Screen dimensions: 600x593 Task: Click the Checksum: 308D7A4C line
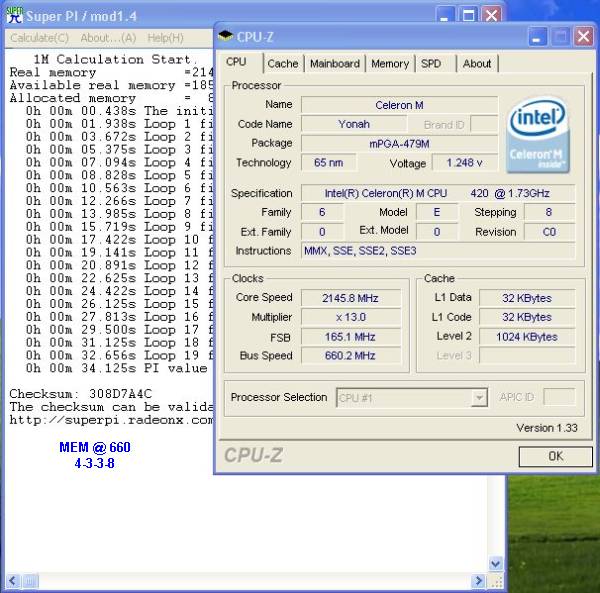81,394
